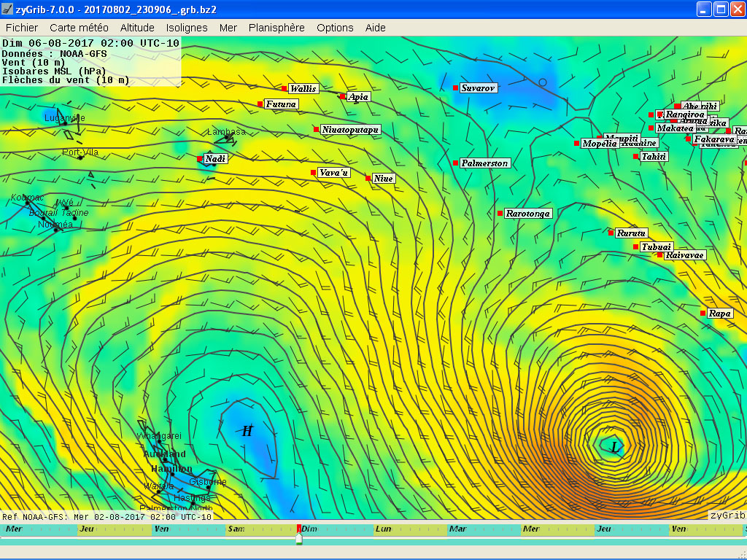This screenshot has width=747, height=560.
Task: Click the Nadi point label
Action: click(215, 158)
